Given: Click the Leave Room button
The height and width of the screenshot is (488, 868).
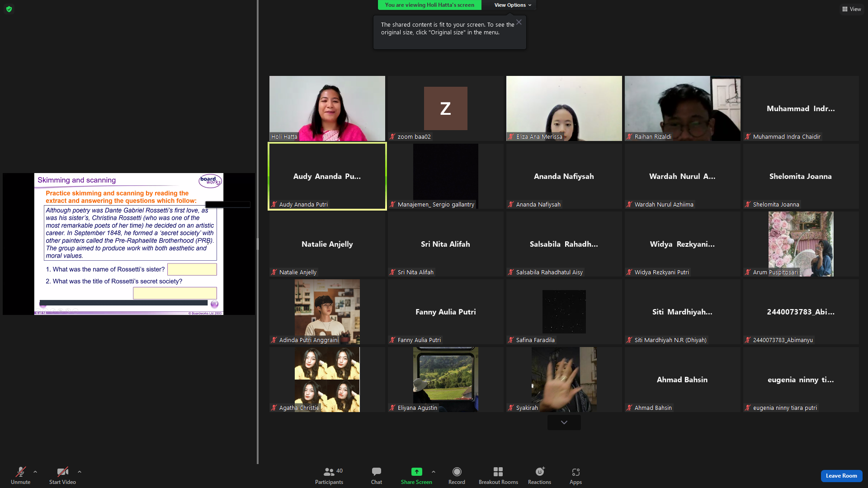Looking at the screenshot, I should tap(841, 476).
